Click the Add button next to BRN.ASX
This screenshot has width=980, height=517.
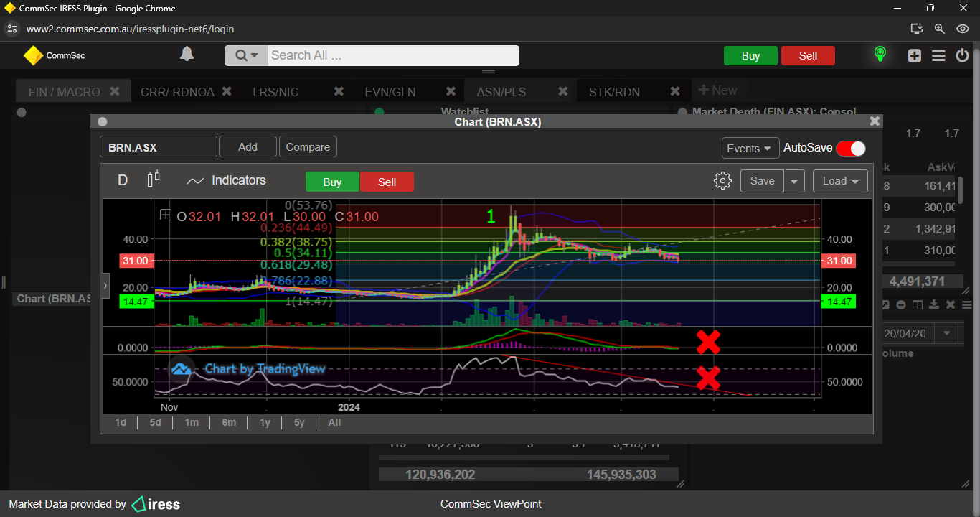click(248, 146)
